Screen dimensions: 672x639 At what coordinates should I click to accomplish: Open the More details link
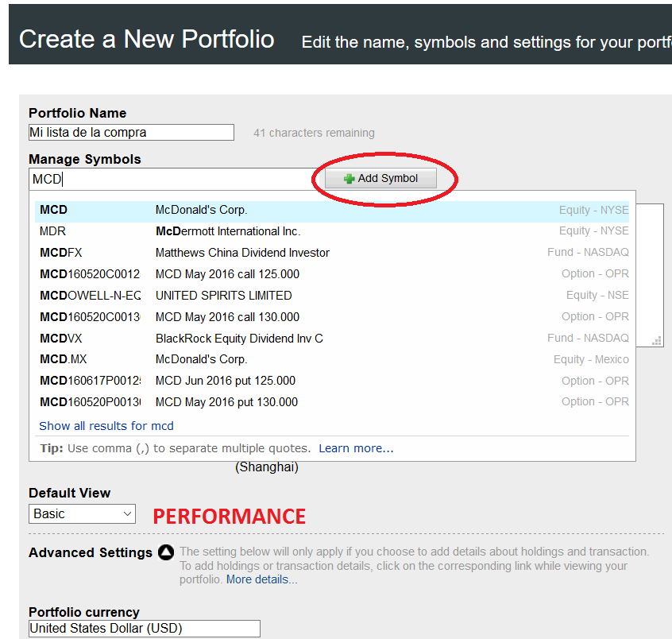click(x=261, y=580)
